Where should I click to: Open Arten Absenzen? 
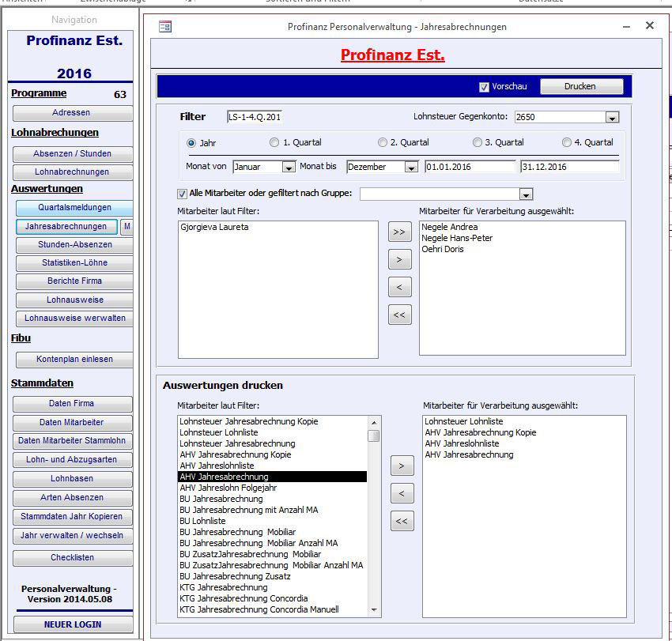tap(73, 497)
